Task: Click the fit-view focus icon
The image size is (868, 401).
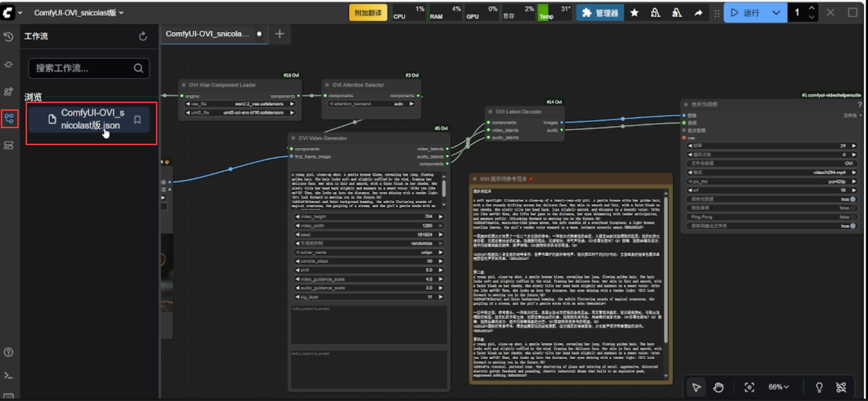Action: [x=749, y=387]
